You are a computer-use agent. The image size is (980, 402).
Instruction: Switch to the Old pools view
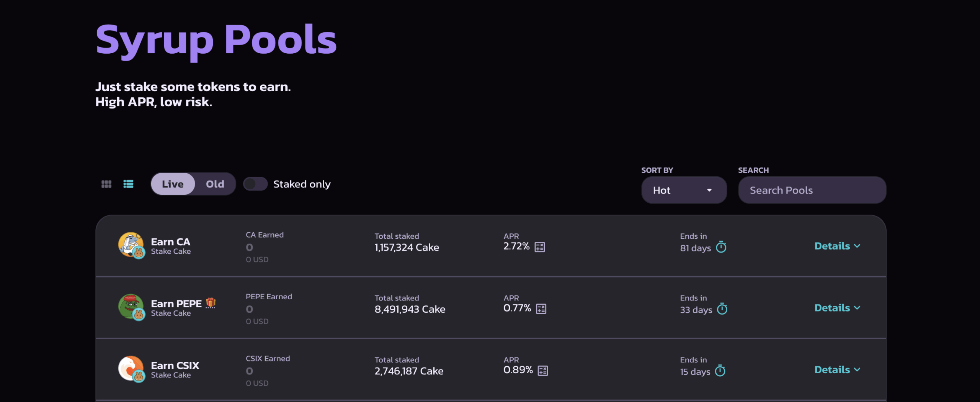coord(215,184)
